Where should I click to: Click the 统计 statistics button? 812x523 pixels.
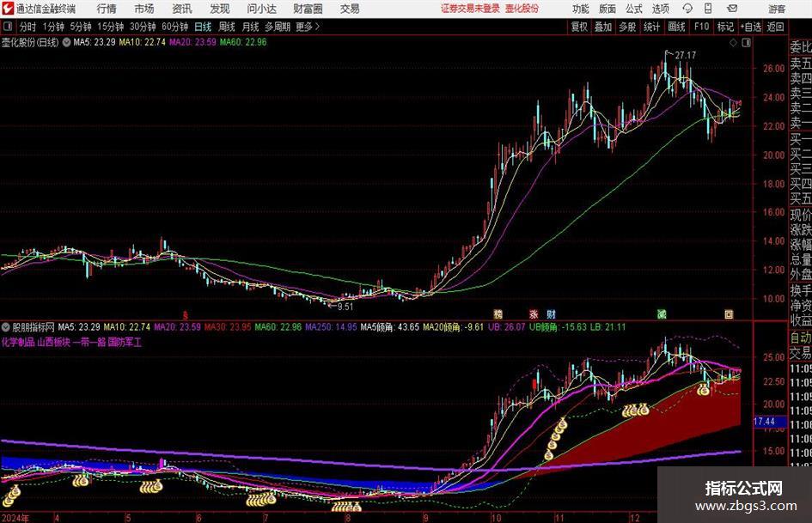point(651,27)
